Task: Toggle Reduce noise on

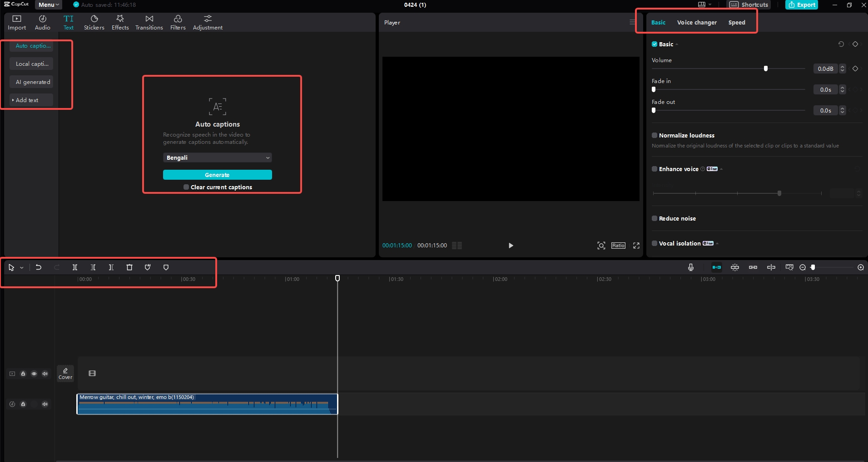Action: [x=654, y=218]
